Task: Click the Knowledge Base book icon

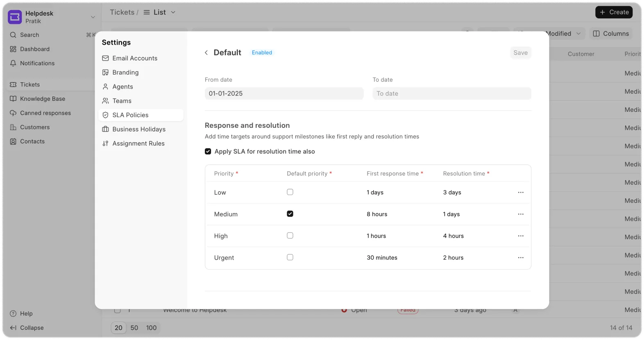Action: pyautogui.click(x=13, y=99)
